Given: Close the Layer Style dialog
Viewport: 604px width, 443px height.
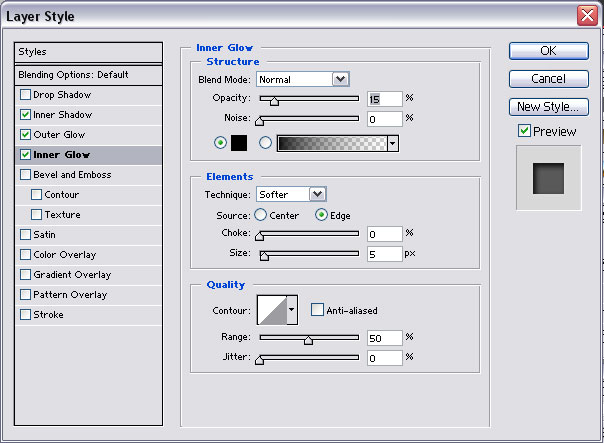Looking at the screenshot, I should pyautogui.click(x=587, y=16).
